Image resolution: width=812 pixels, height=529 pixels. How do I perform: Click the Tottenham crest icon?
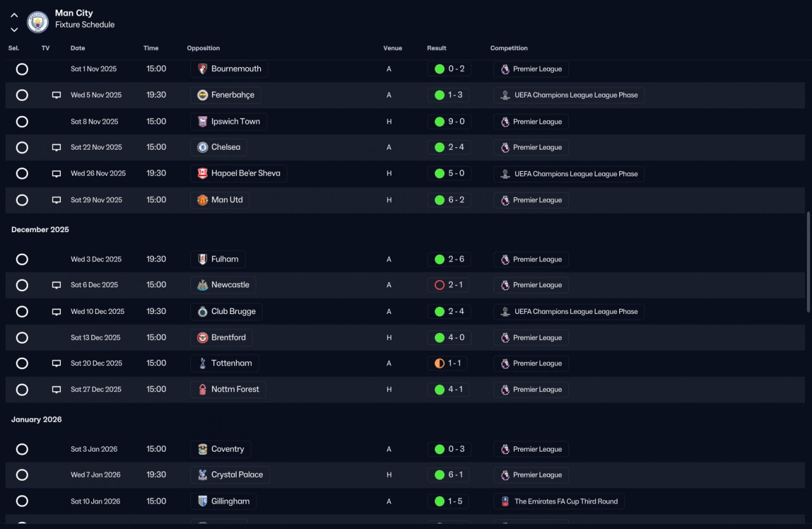point(202,363)
